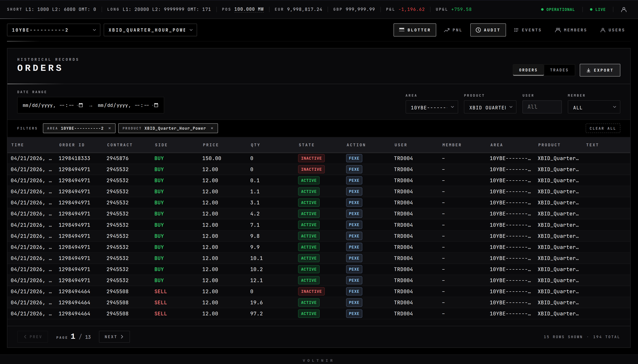Viewport: 638px width, 364px height.
Task: Toggle the LIVE status indicator
Action: tap(598, 9)
